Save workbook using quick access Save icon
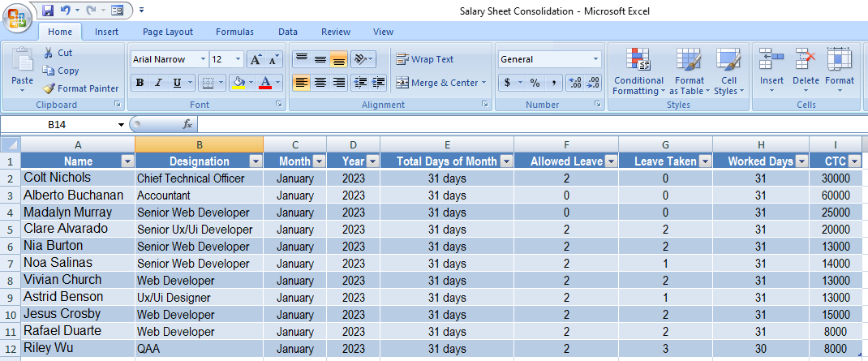The image size is (868, 361). 48,10
